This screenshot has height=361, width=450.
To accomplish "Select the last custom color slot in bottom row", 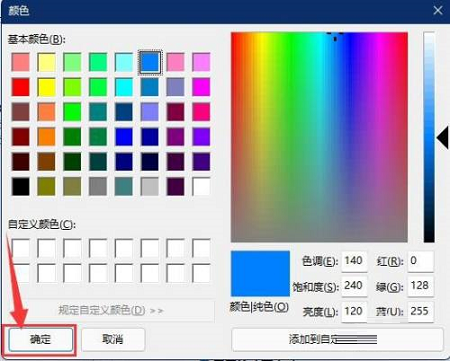I will click(201, 273).
